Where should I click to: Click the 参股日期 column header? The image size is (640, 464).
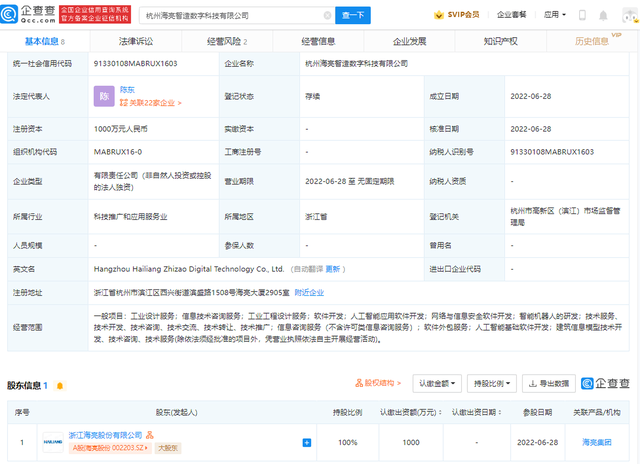coord(538,413)
